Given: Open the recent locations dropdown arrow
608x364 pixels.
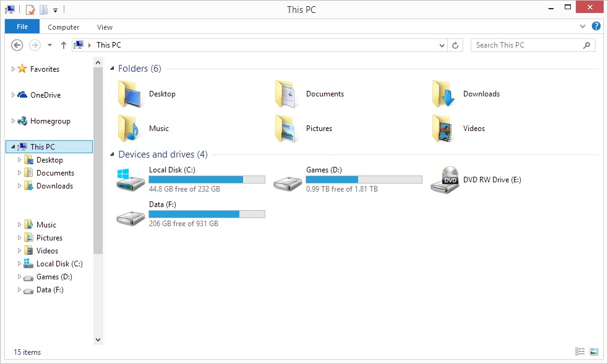Looking at the screenshot, I should [x=49, y=45].
